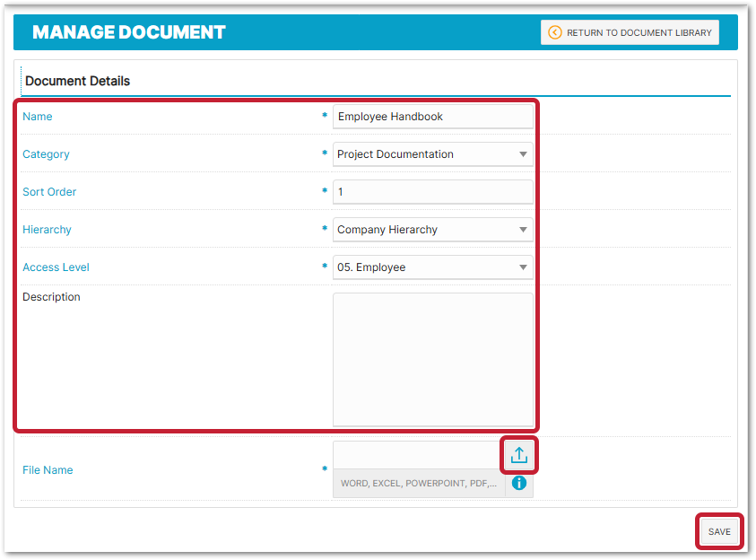Open the Access Level dropdown
The image size is (756, 560).
432,267
